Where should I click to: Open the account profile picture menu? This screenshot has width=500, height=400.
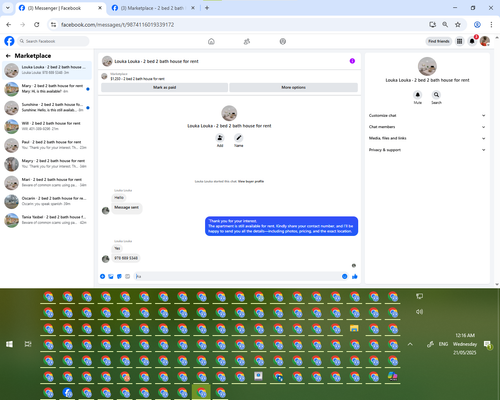pos(485,41)
